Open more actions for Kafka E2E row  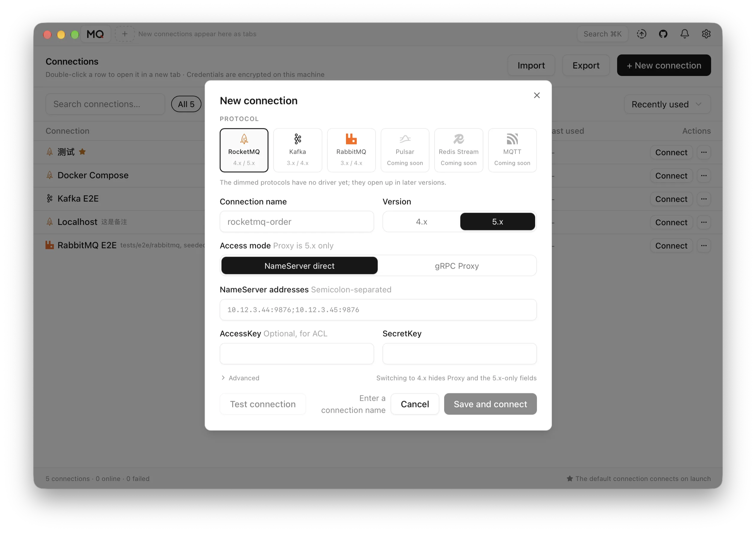[x=704, y=199]
